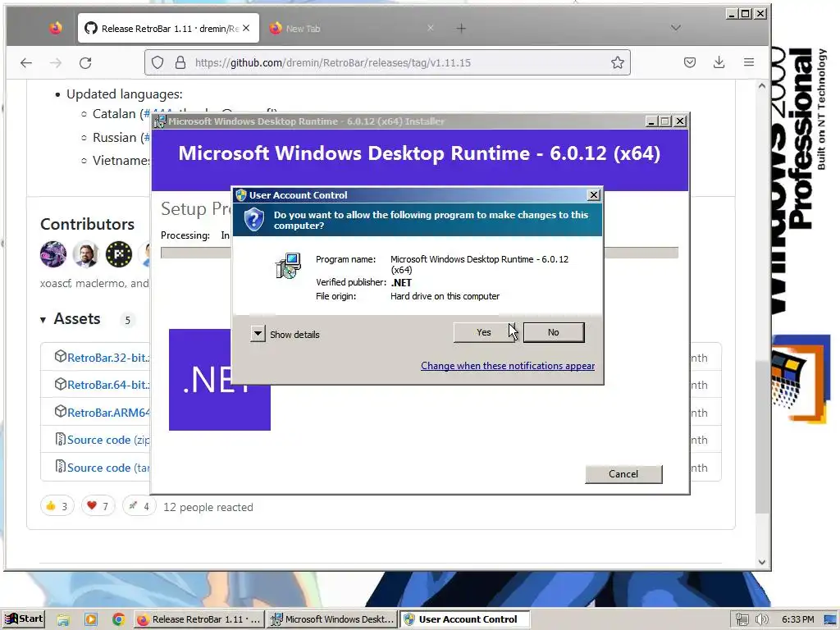Click the Firefox View icon in tab bar

55,28
